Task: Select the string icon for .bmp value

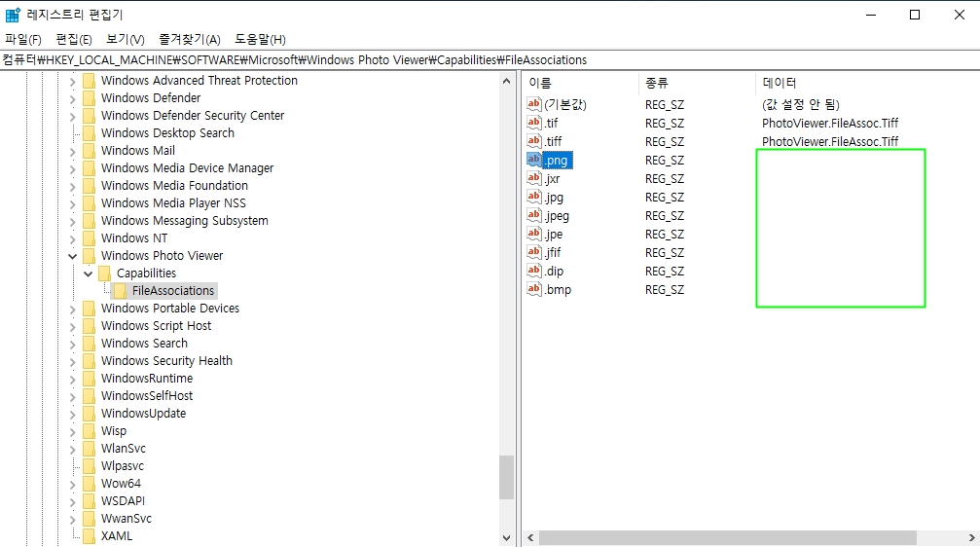Action: (533, 289)
